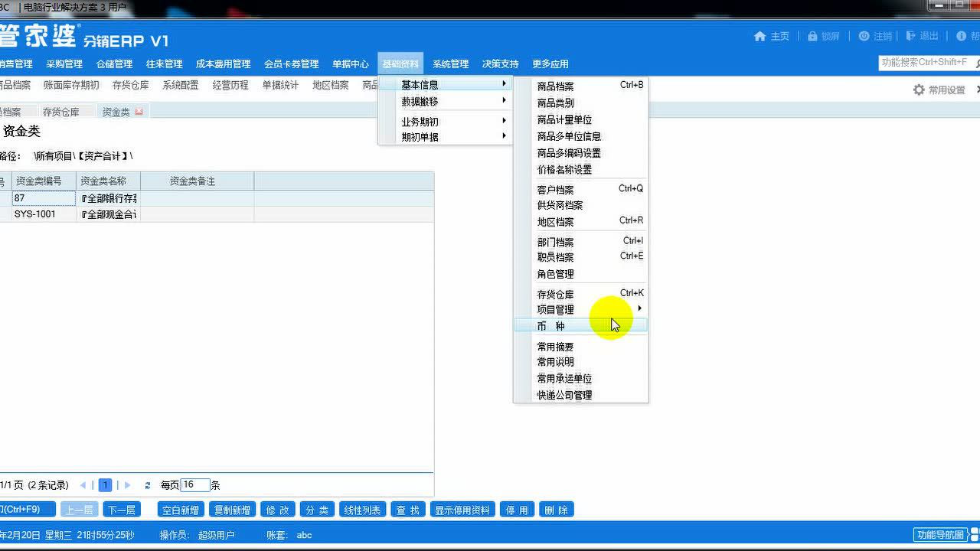This screenshot has width=980, height=551.
Task: Choose 客户档案 menu entry
Action: tap(580, 190)
